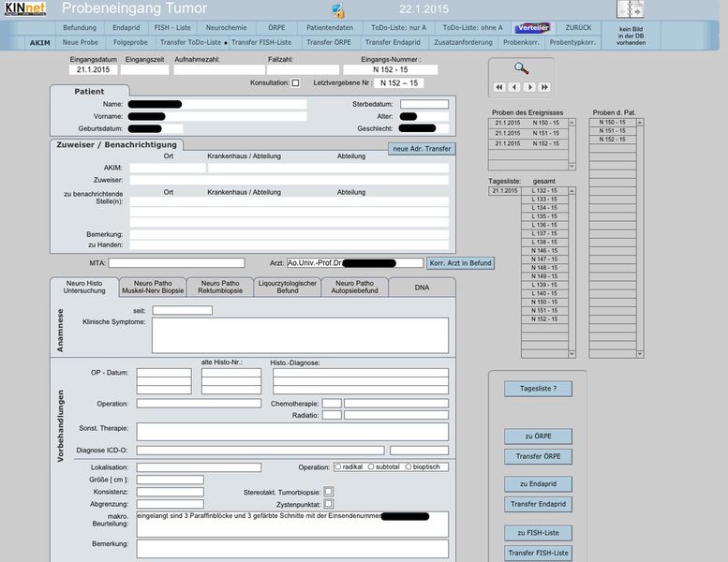The height and width of the screenshot is (562, 728).
Task: Click Korr. Arzt in Befund button
Action: pyautogui.click(x=460, y=262)
